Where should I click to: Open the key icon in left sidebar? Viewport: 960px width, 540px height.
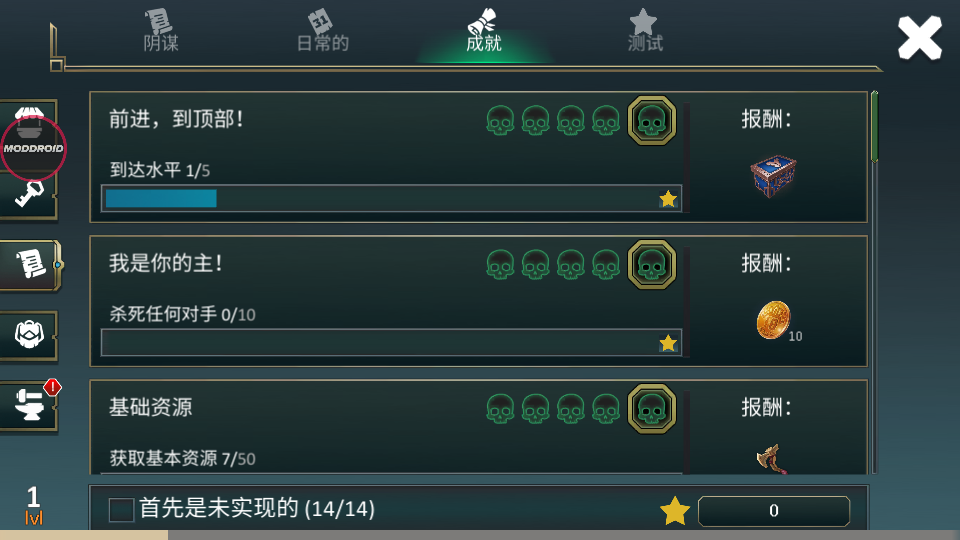(x=29, y=195)
